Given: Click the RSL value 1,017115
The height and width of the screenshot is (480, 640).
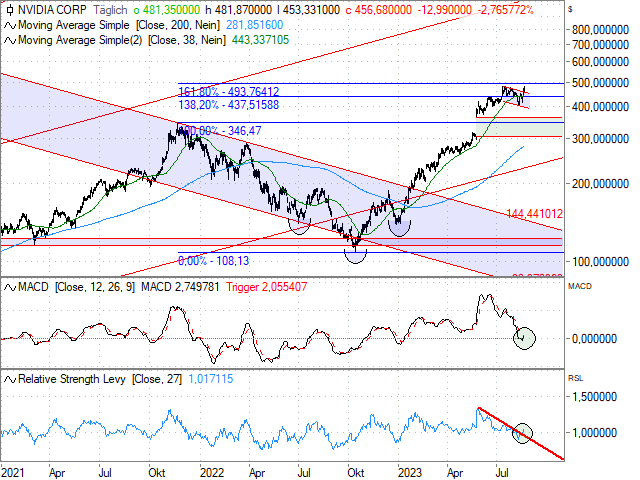Looking at the screenshot, I should 211,379.
